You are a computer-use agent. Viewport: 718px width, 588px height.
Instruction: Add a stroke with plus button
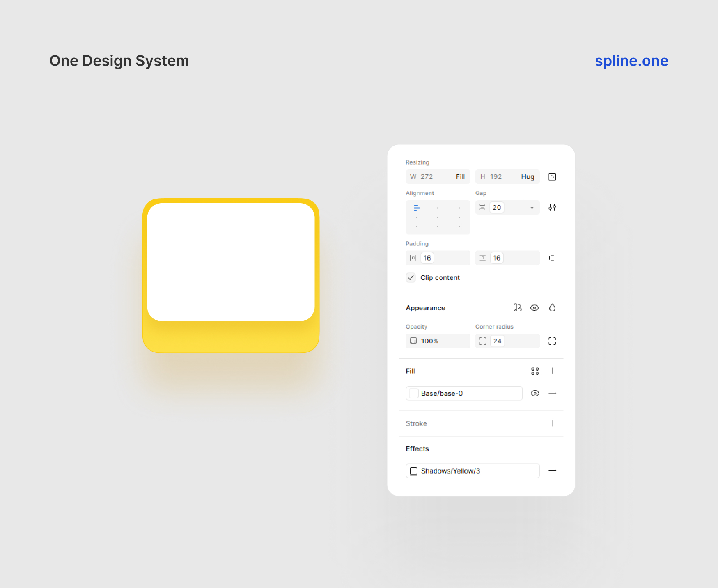pos(552,423)
